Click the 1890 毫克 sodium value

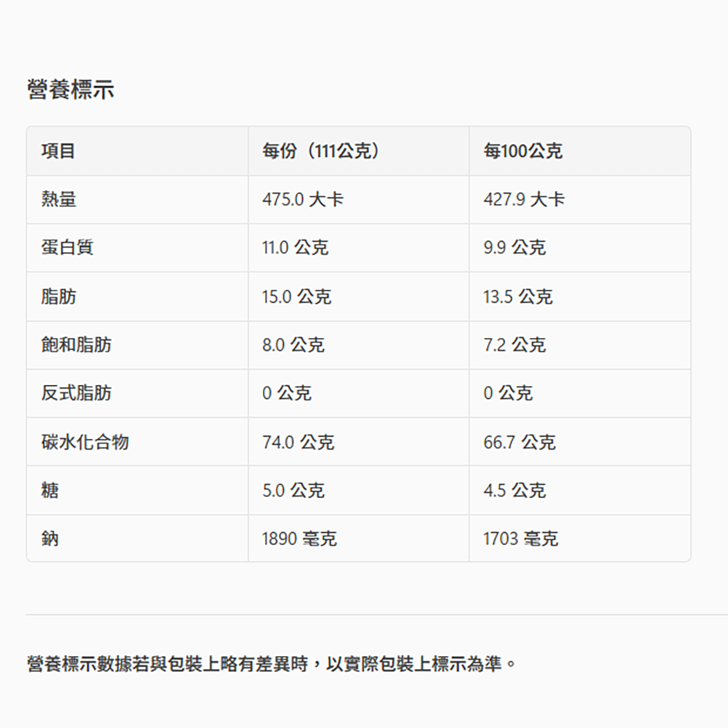(299, 539)
